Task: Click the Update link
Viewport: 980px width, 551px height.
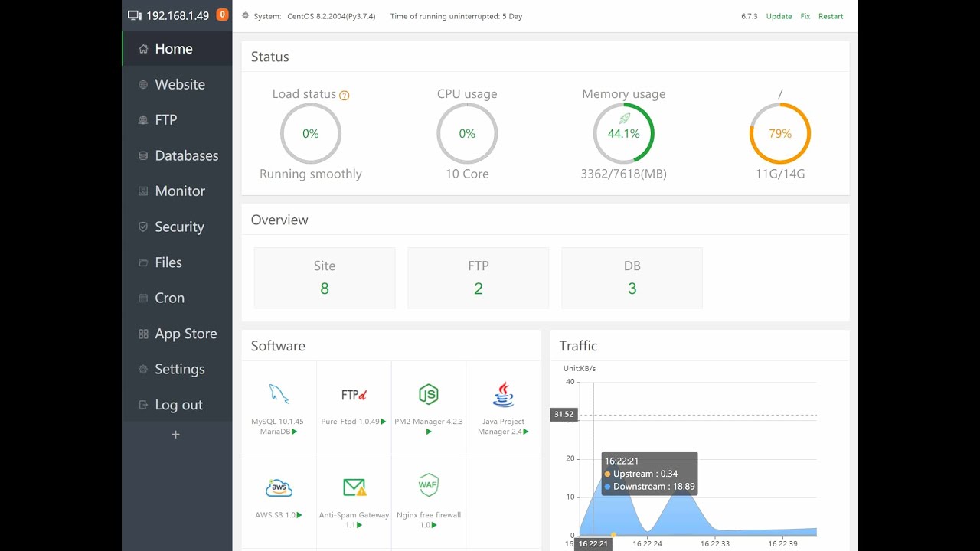Action: [779, 16]
